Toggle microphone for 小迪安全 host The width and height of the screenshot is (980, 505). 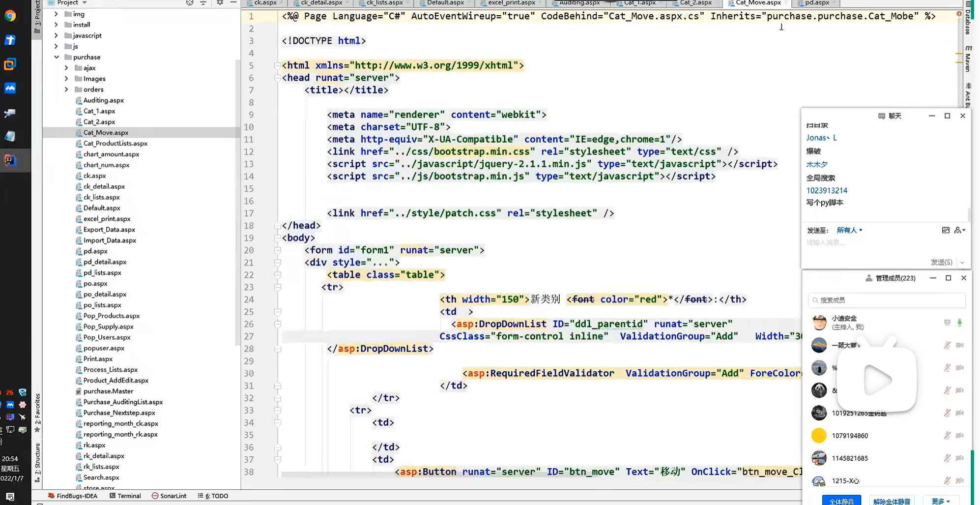[959, 323]
